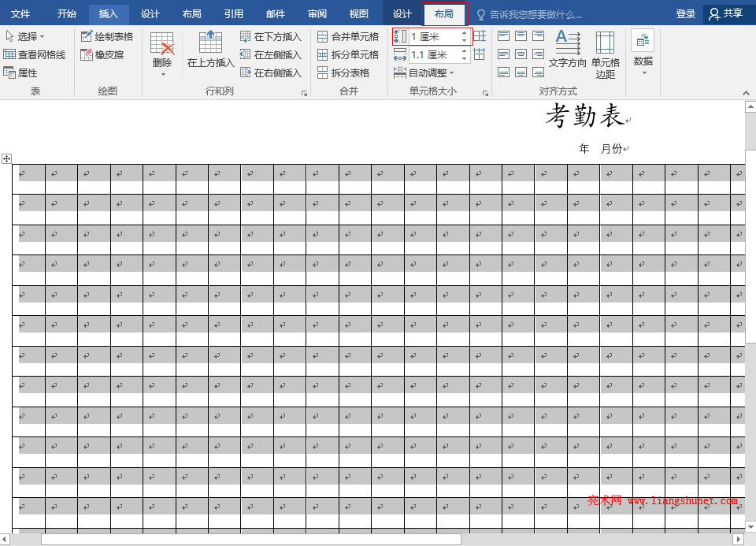Align cell text top right

[x=538, y=35]
